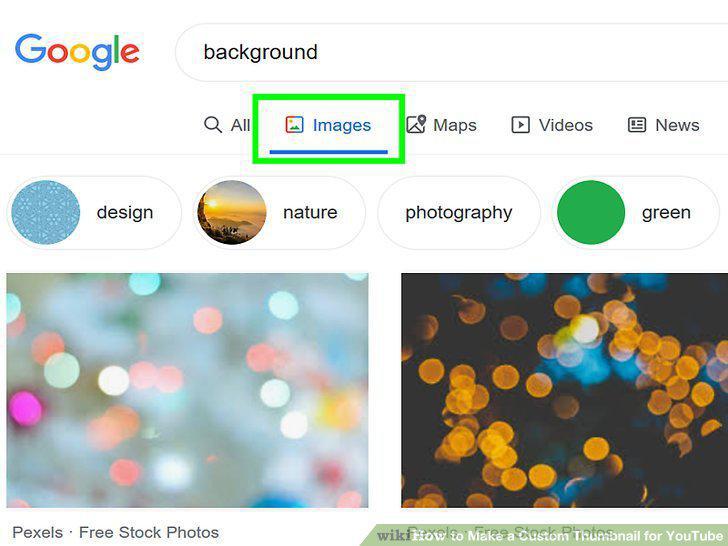
Task: Click the News newspaper icon
Action: [x=637, y=124]
